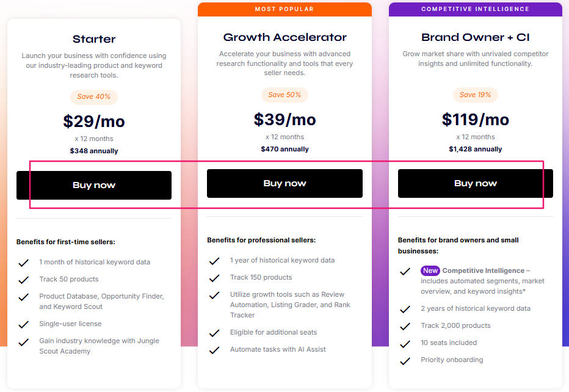Click Buy now for Growth Accelerator plan

pyautogui.click(x=284, y=183)
